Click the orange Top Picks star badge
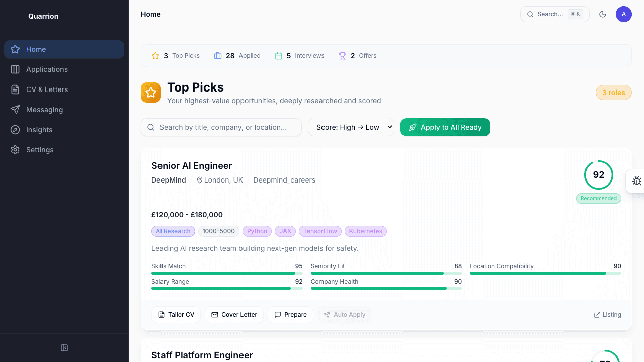 [x=151, y=93]
